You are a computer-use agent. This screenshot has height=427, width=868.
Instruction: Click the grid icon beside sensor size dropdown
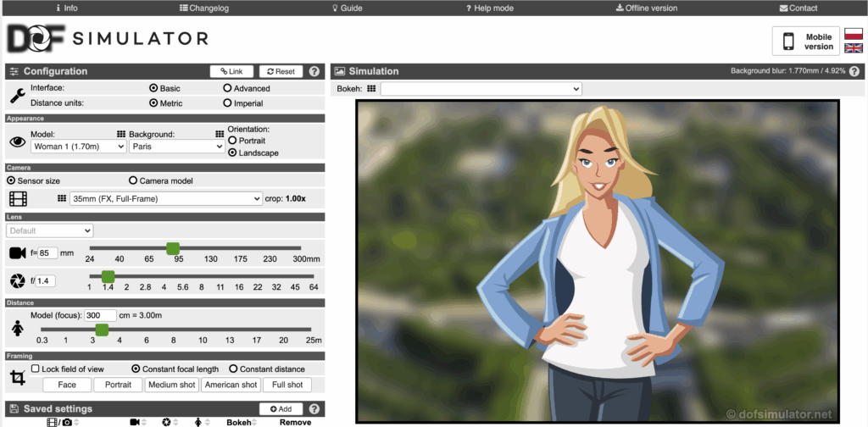62,198
